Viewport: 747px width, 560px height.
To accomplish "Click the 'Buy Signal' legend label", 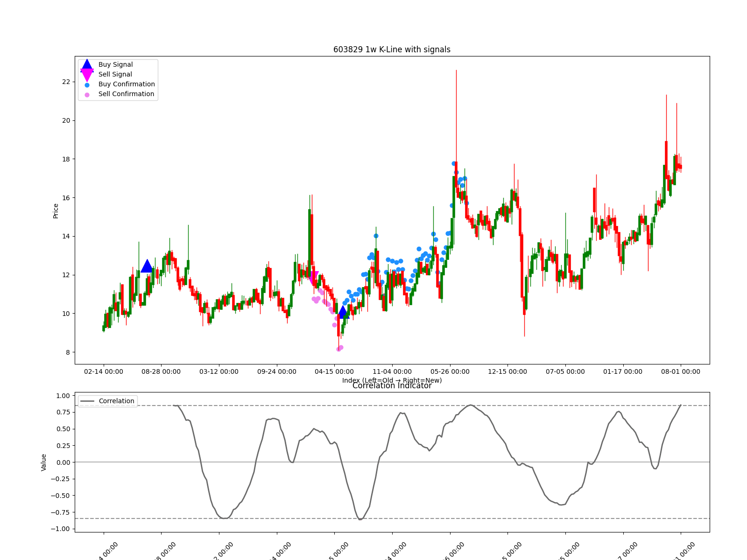I will 115,64.
